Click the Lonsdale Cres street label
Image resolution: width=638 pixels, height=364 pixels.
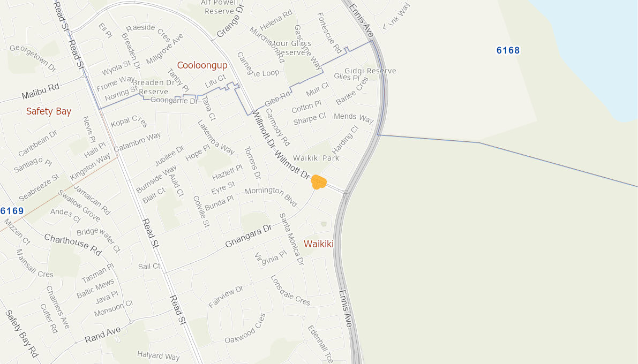coord(290,290)
